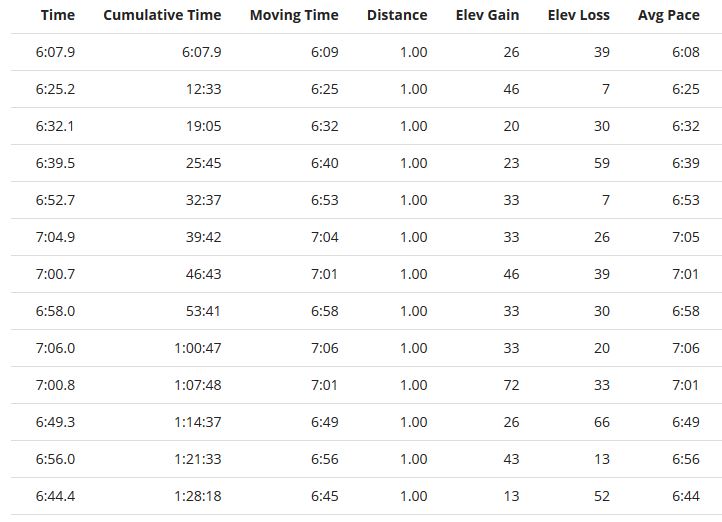Select the Distance column header
Screen dimensions: 722x522
[x=397, y=15]
